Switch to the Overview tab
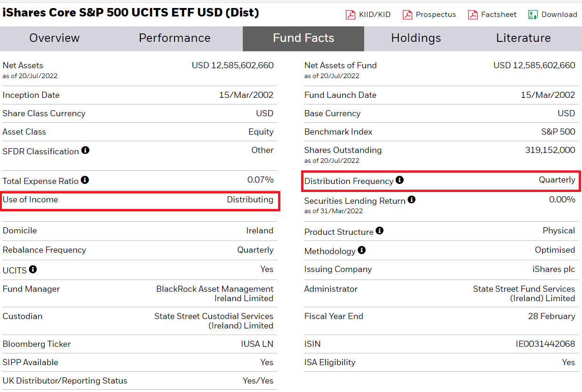This screenshot has width=582, height=392. pyautogui.click(x=54, y=38)
